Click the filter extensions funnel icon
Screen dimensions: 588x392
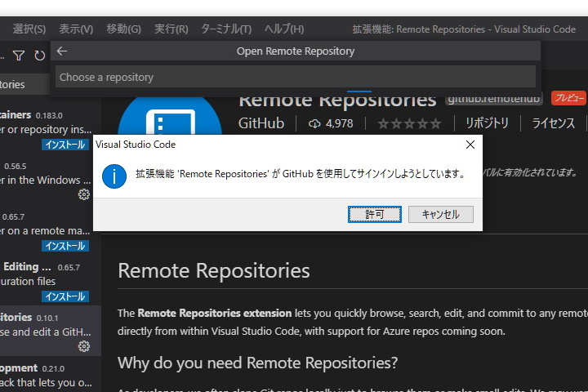pos(19,56)
